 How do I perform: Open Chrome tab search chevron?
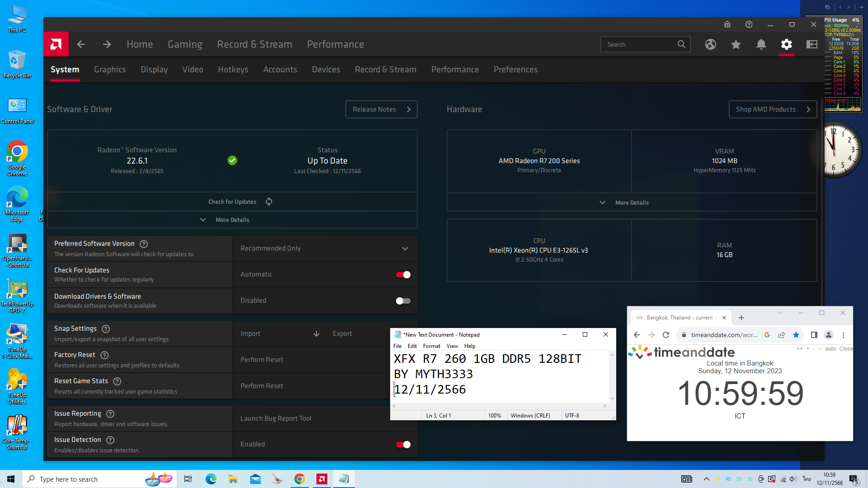[x=780, y=313]
